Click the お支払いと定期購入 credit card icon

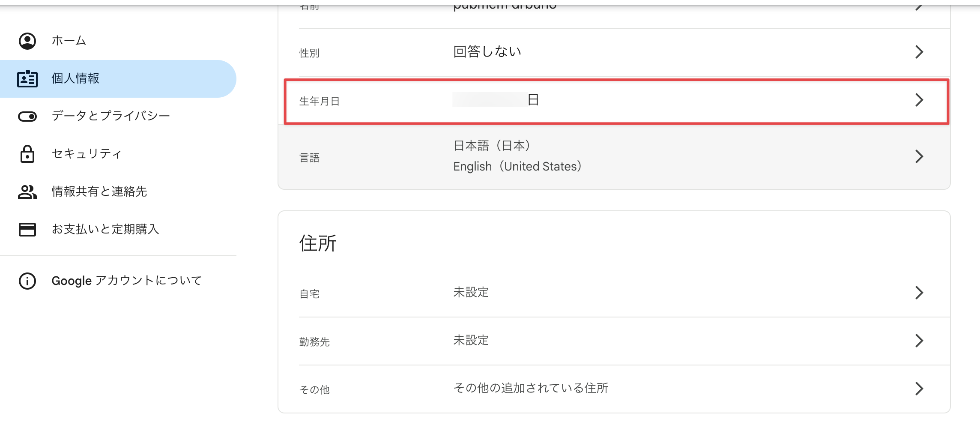click(27, 229)
